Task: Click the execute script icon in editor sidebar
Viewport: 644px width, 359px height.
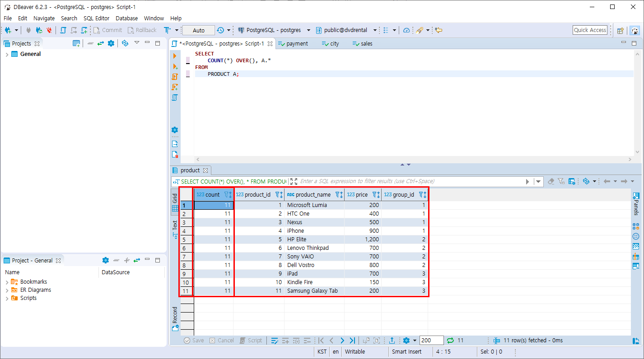Action: (175, 77)
